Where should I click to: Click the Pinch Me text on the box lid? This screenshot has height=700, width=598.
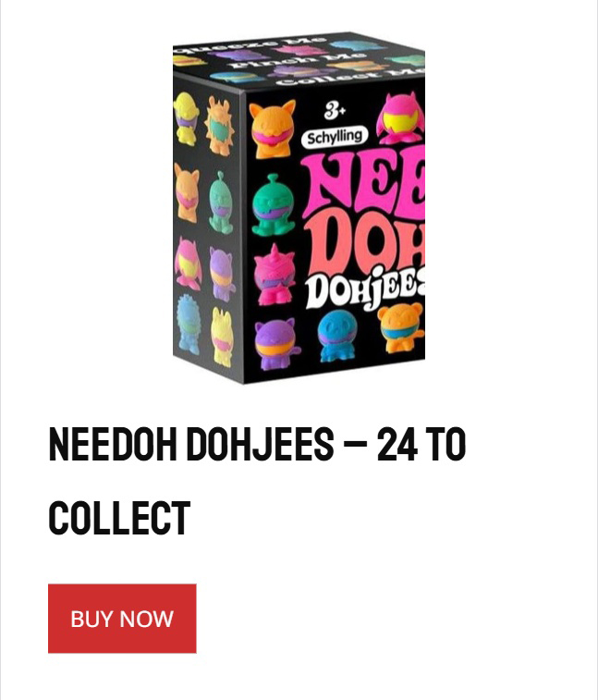297,60
